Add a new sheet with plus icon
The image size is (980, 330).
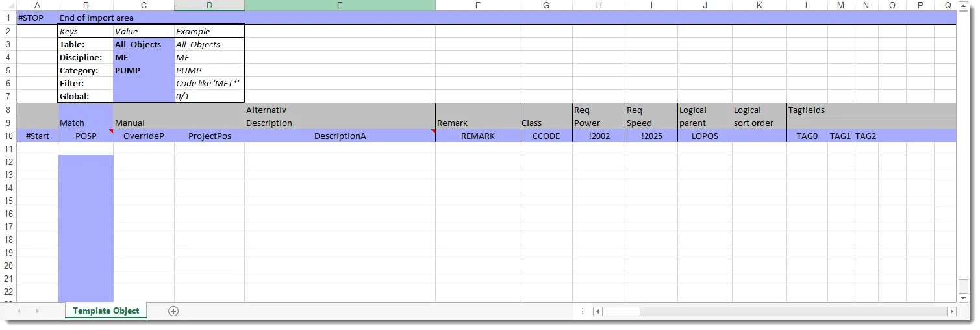coord(173,311)
